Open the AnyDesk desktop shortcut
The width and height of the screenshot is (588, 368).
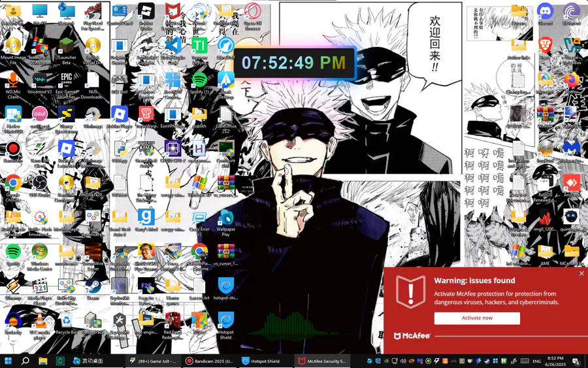point(572,186)
